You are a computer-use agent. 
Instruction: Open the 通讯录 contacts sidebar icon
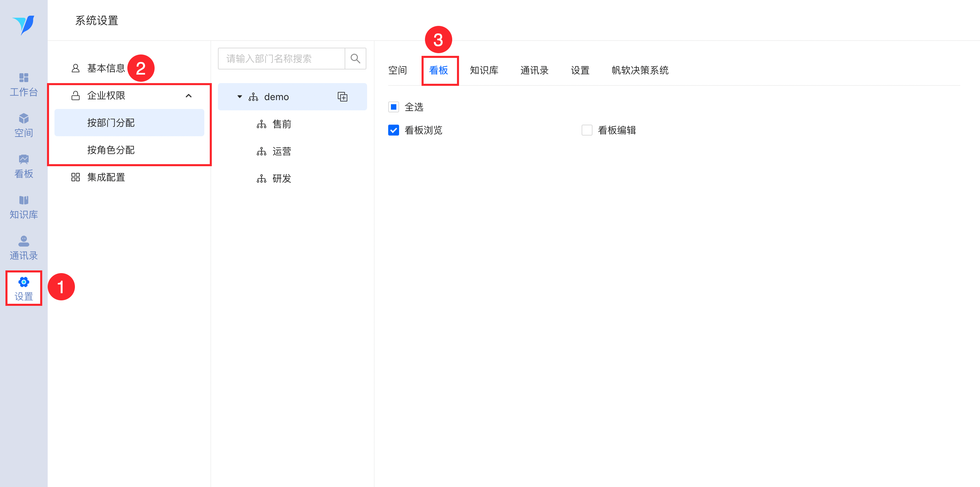tap(23, 248)
